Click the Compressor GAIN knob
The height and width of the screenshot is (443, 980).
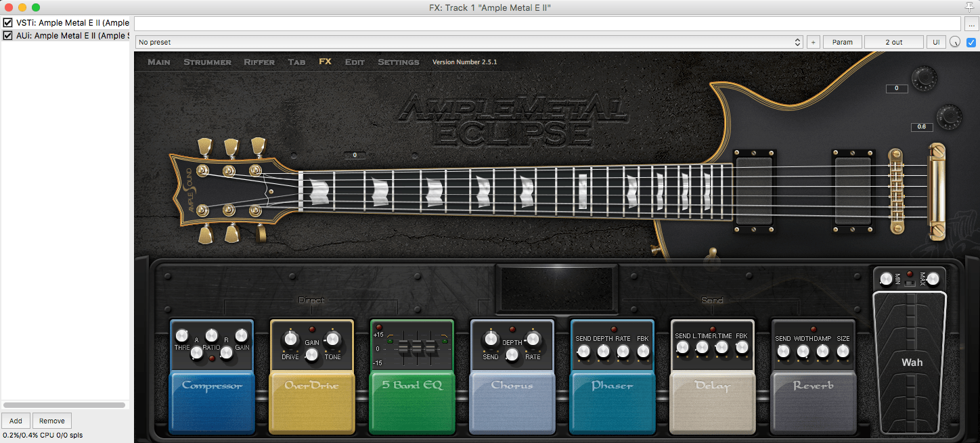pyautogui.click(x=242, y=335)
